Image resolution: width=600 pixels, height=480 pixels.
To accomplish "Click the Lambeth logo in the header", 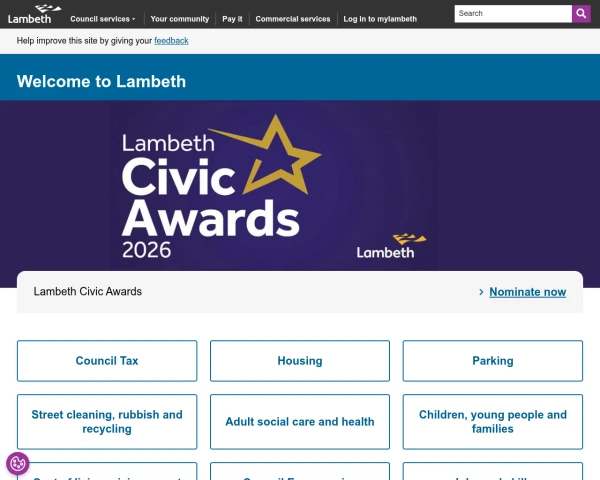I will click(x=34, y=14).
